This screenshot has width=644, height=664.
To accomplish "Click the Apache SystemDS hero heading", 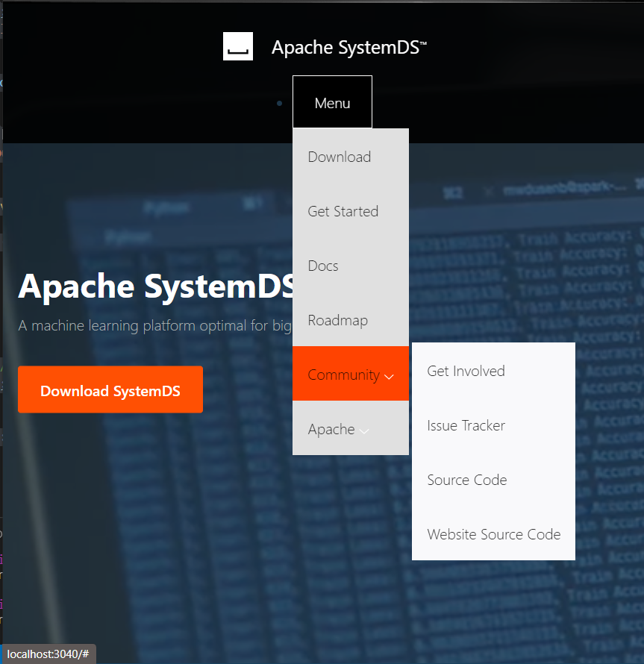I will point(156,286).
